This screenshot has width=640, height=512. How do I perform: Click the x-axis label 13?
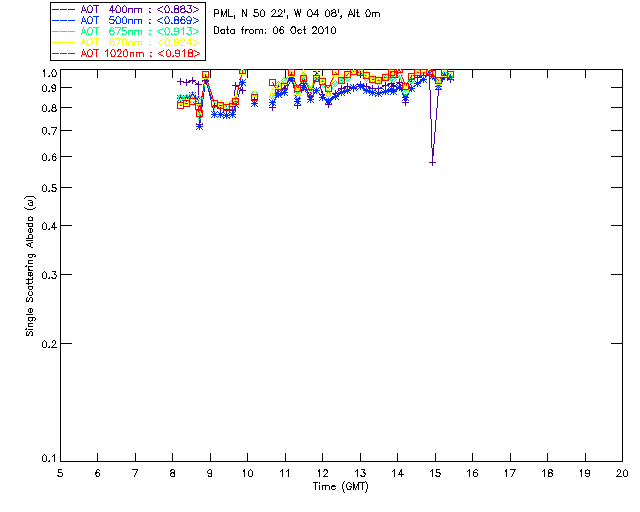360,473
